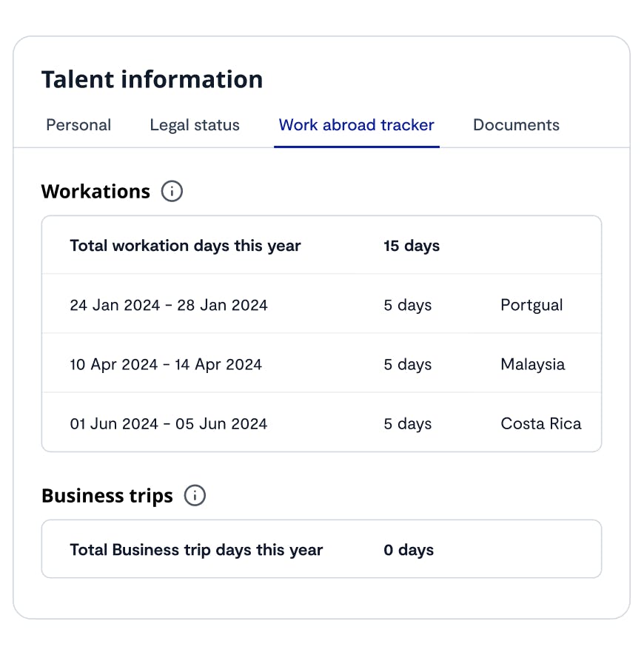644x655 pixels.
Task: Click the Talent information heading
Action: pos(152,79)
